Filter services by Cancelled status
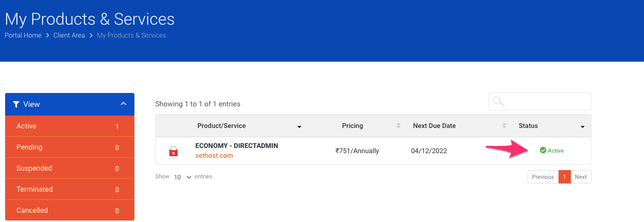644x222 pixels. pyautogui.click(x=69, y=210)
